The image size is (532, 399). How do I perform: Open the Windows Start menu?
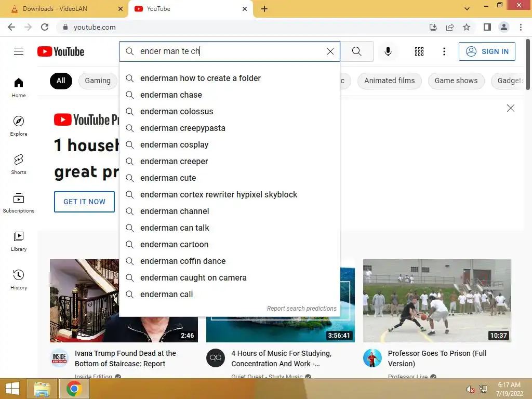pos(12,389)
